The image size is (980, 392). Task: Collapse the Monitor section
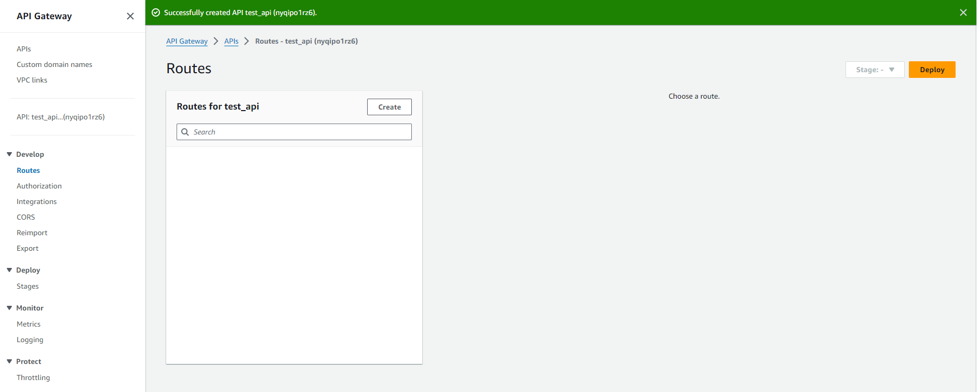[9, 308]
